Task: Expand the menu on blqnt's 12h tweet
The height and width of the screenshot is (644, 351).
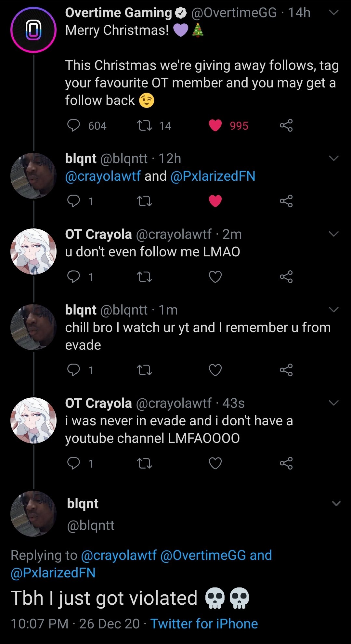Action: [x=334, y=159]
